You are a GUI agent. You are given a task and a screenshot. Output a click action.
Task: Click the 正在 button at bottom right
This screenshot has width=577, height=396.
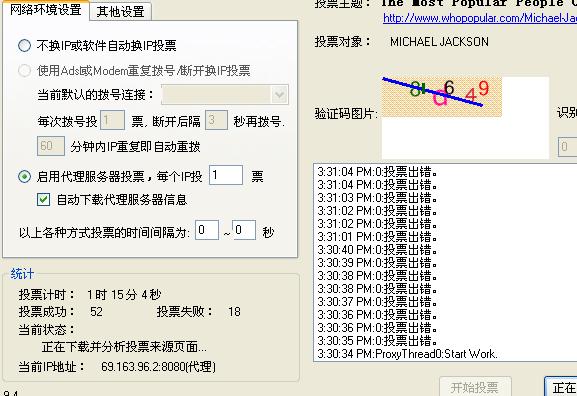point(561,386)
